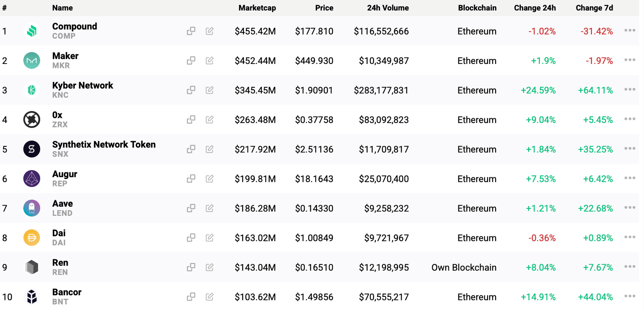Copy the Synthetix Network Token details
Viewport: 644px width, 310px height.
[191, 149]
